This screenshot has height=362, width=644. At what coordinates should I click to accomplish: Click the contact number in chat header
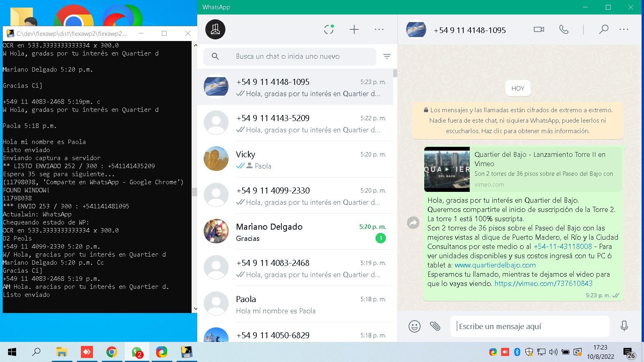tap(470, 30)
